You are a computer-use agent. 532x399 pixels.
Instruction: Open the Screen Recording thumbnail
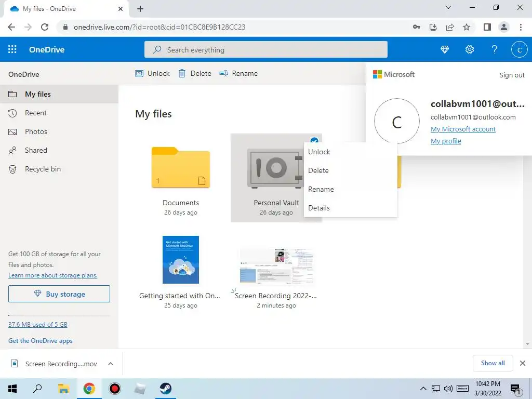(x=276, y=266)
